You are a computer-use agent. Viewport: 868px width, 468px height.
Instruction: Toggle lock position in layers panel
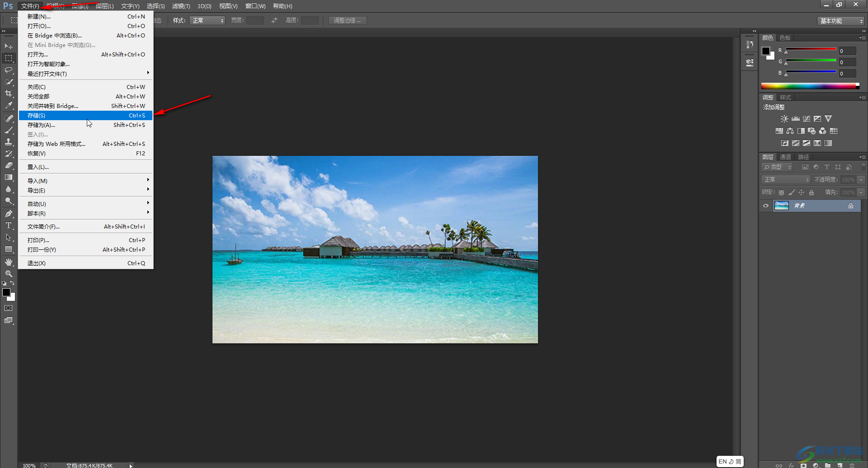[802, 193]
